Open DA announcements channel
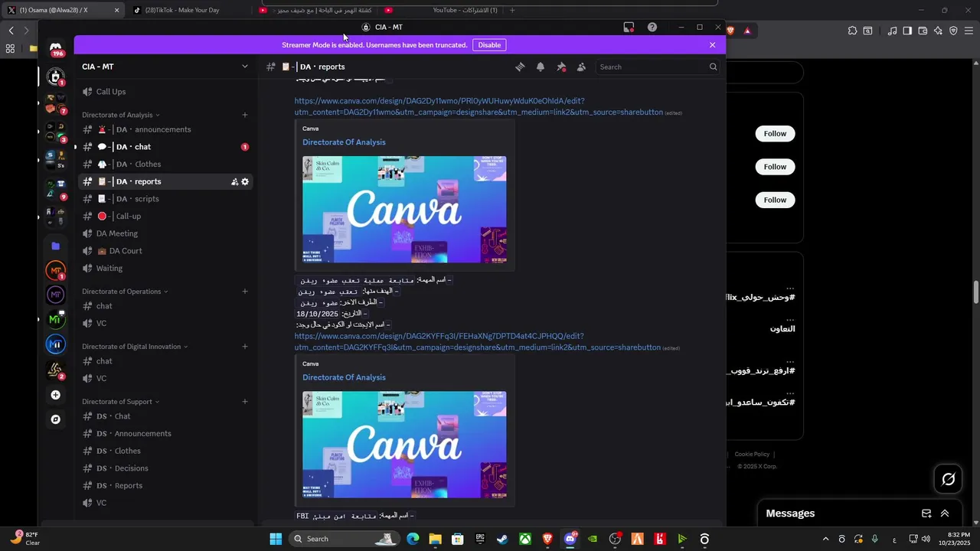The height and width of the screenshot is (551, 980). pos(165,129)
